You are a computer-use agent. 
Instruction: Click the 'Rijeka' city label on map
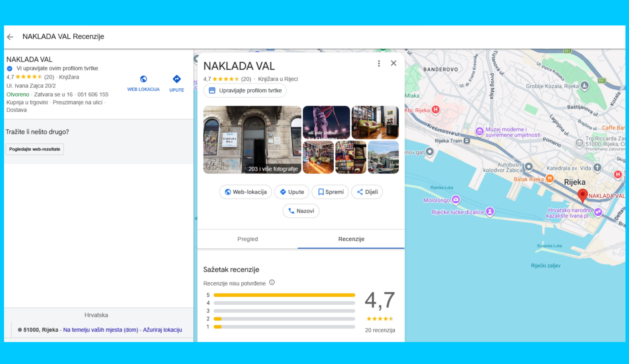[575, 182]
